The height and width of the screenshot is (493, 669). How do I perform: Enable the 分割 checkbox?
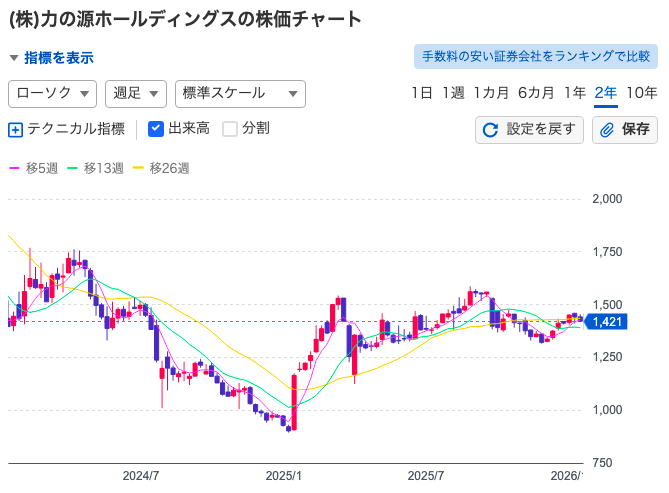click(230, 128)
